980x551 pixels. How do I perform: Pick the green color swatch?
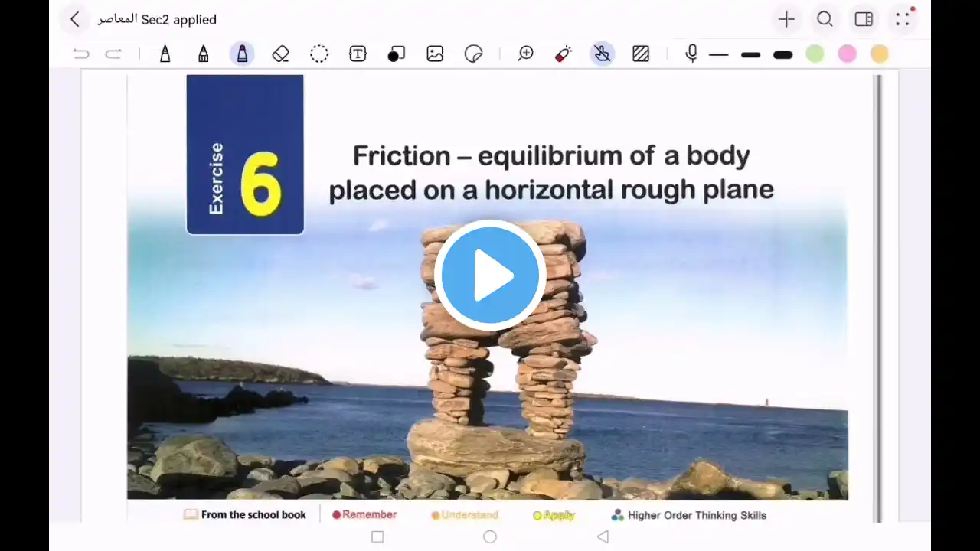[x=815, y=54]
